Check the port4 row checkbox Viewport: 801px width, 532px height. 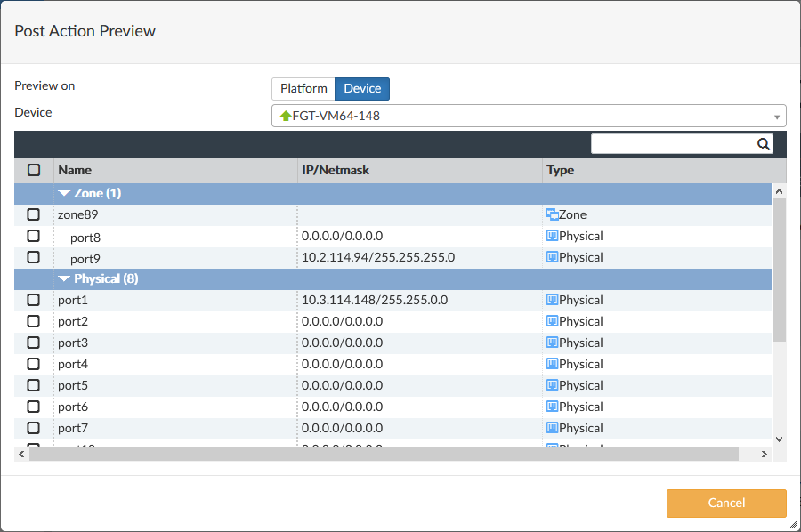(33, 364)
